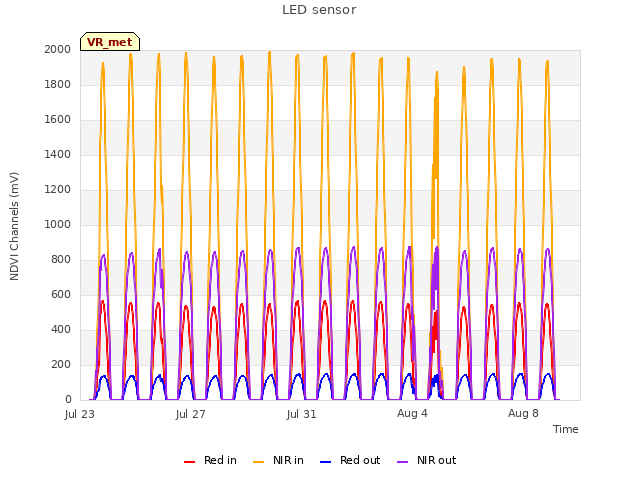Click the 1600 y-axis tick label
Screen dimensions: 640x480
pyautogui.click(x=58, y=120)
